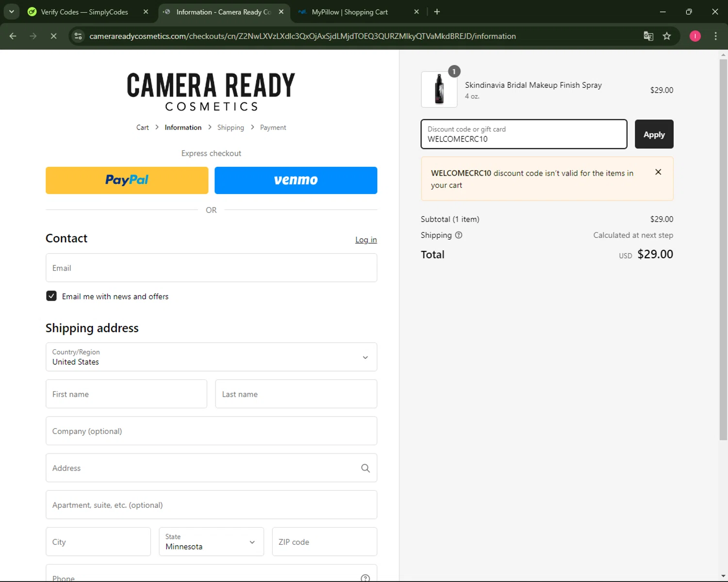This screenshot has height=582, width=728.
Task: Click the ZIP code field
Action: coord(324,542)
